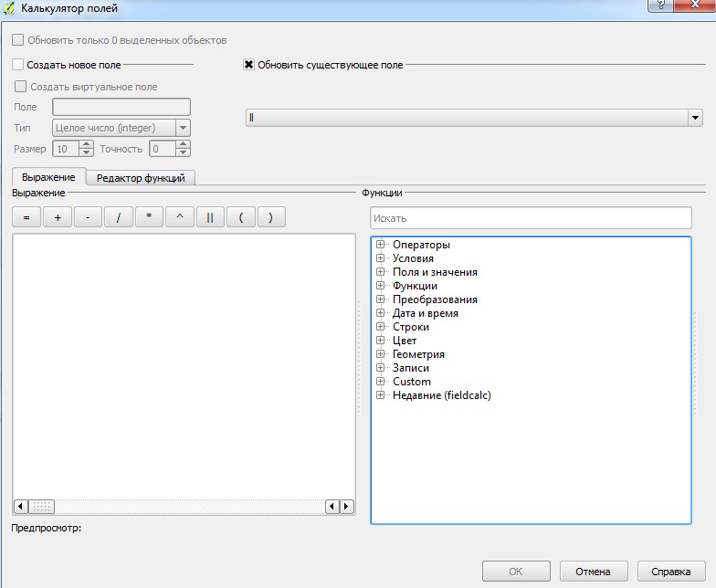Insert the opening parenthesis button
The height and width of the screenshot is (588, 716).
pos(241,217)
